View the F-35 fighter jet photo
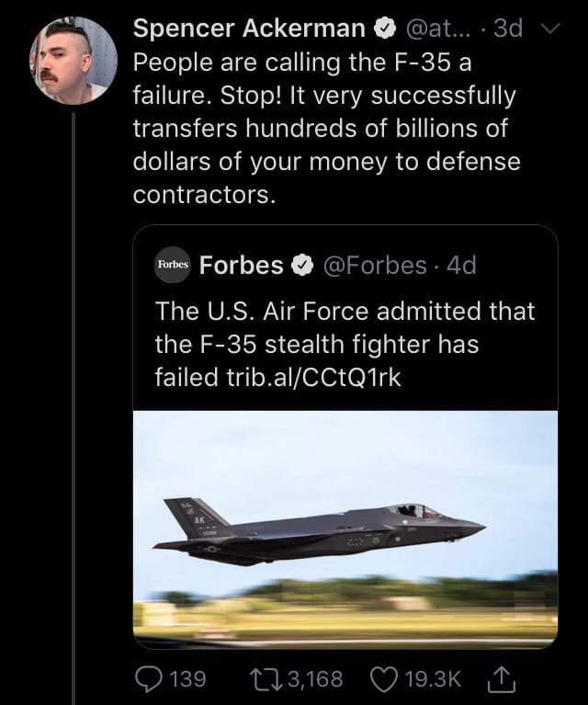 345,529
